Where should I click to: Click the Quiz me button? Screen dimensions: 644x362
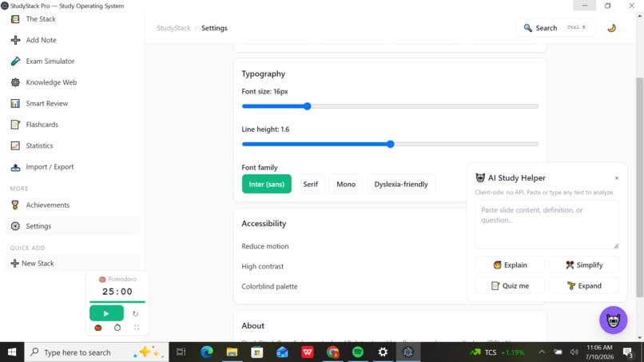pyautogui.click(x=510, y=285)
